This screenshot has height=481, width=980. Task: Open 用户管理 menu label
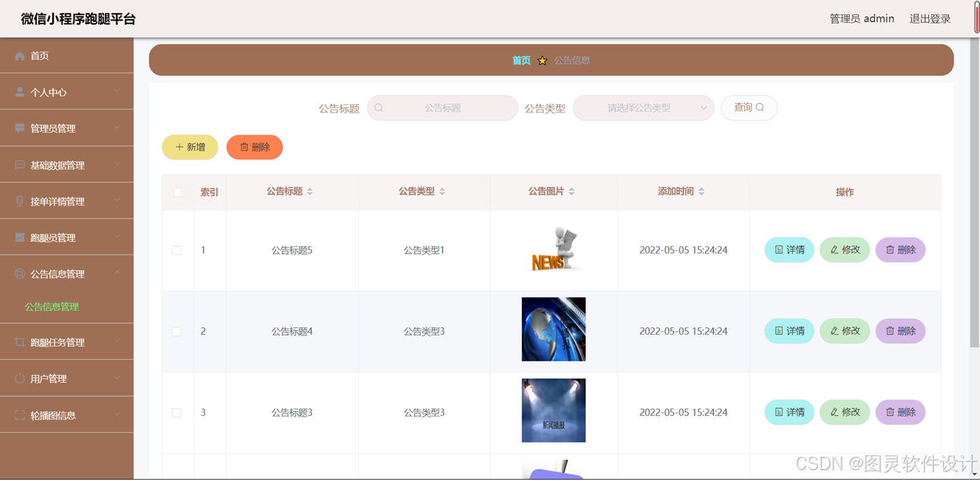[x=48, y=378]
